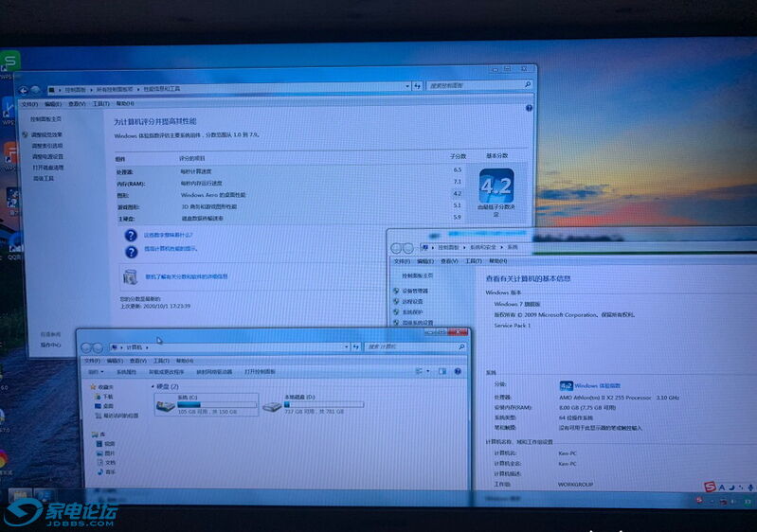Click the 本地磁盘 (D:) capacity bar

click(x=323, y=404)
